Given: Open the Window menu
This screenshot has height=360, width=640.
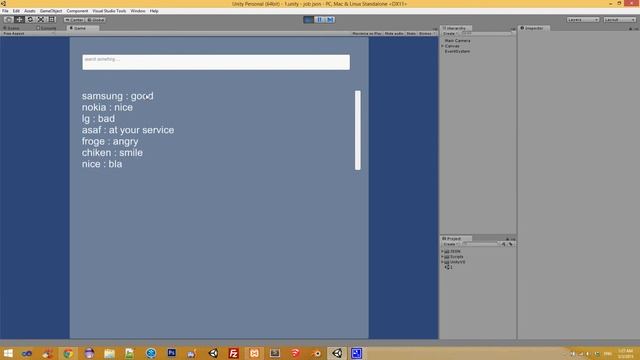Looking at the screenshot, I should pyautogui.click(x=138, y=11).
